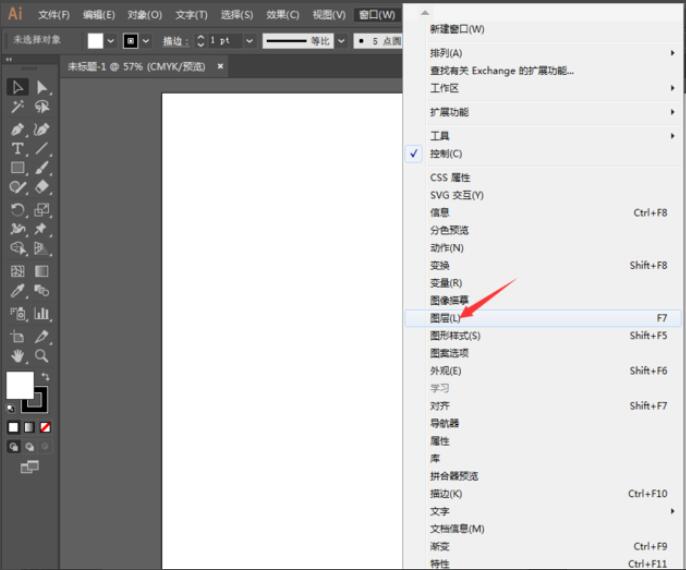Click the large white fill swatch in the toolbox
The image size is (686, 570).
coord(20,385)
